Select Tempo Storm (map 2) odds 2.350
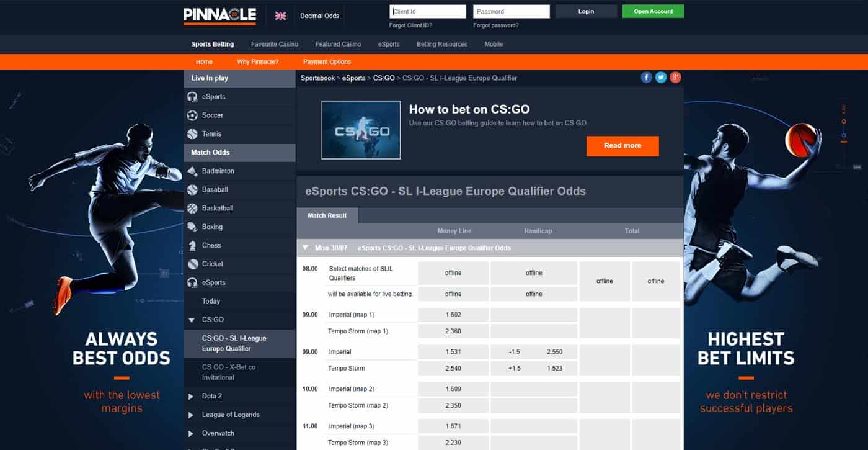The width and height of the screenshot is (868, 450). pos(453,406)
